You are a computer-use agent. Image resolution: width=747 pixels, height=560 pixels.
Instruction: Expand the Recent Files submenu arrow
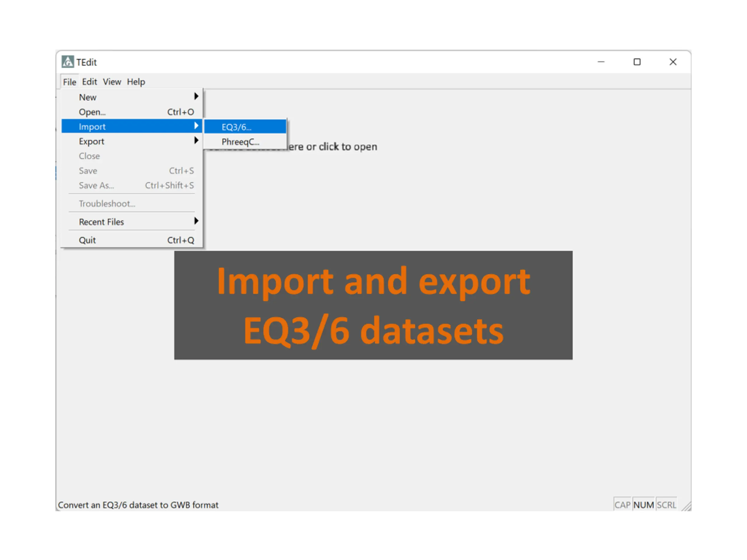click(196, 221)
